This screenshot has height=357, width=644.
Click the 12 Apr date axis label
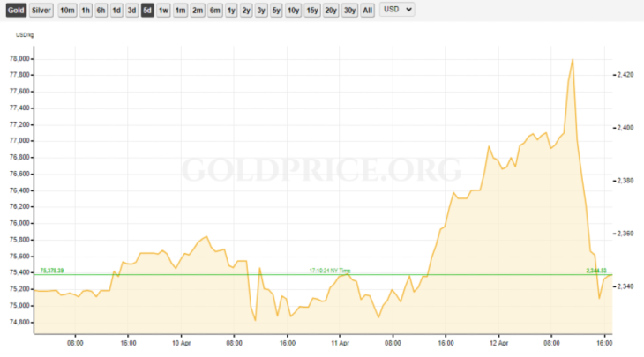point(499,343)
